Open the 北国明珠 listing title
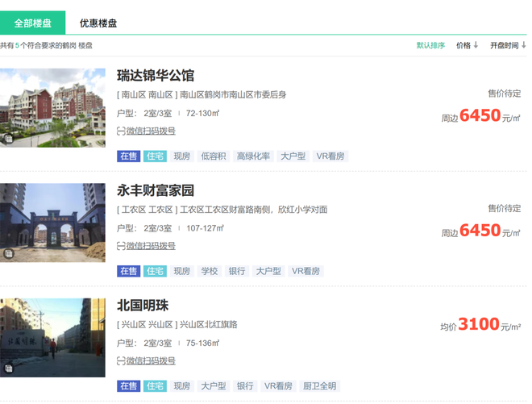Image resolution: width=532 pixels, height=404 pixels. 143,306
